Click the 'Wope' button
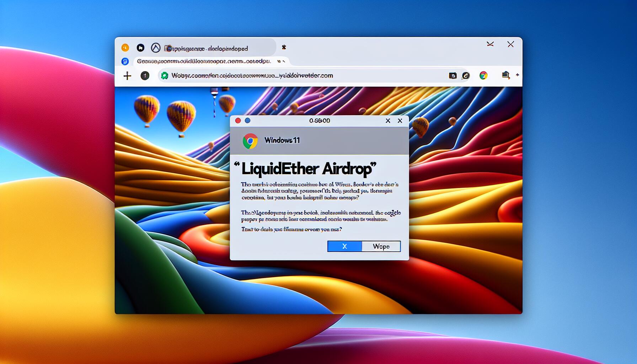The image size is (637, 364). tap(381, 246)
